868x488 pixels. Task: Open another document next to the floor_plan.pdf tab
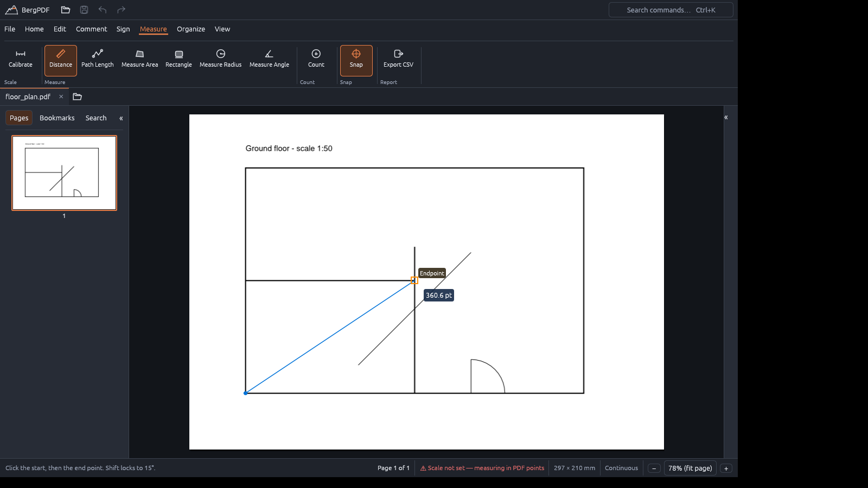pyautogui.click(x=78, y=97)
